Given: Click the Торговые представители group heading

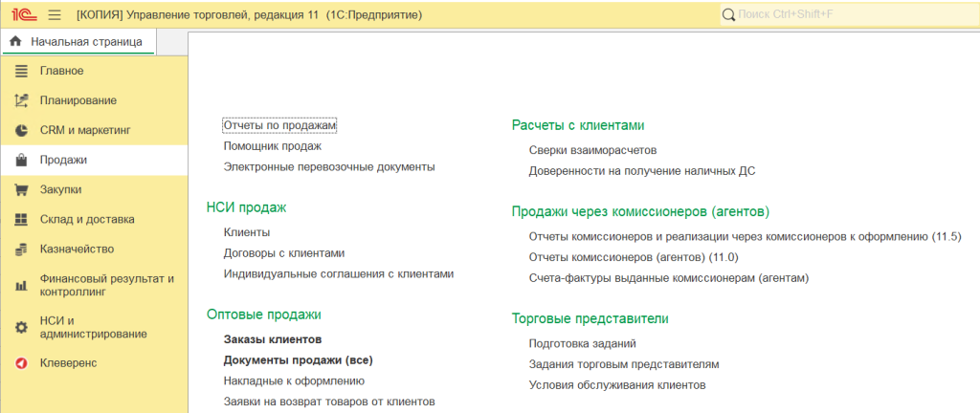Looking at the screenshot, I should pos(590,318).
